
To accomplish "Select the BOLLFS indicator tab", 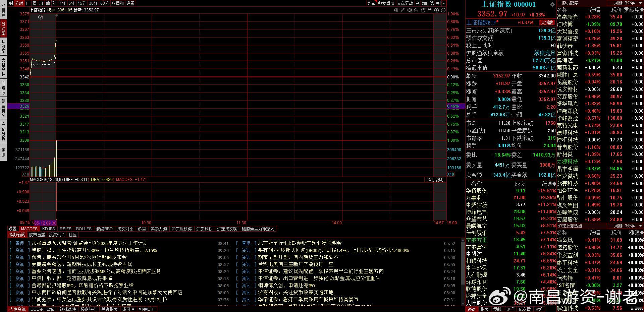I will point(84,229).
